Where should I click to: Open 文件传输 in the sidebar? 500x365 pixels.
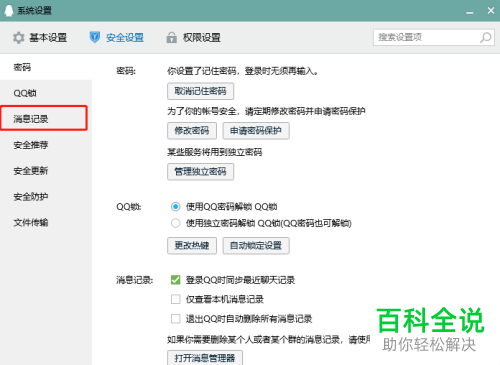click(x=46, y=222)
